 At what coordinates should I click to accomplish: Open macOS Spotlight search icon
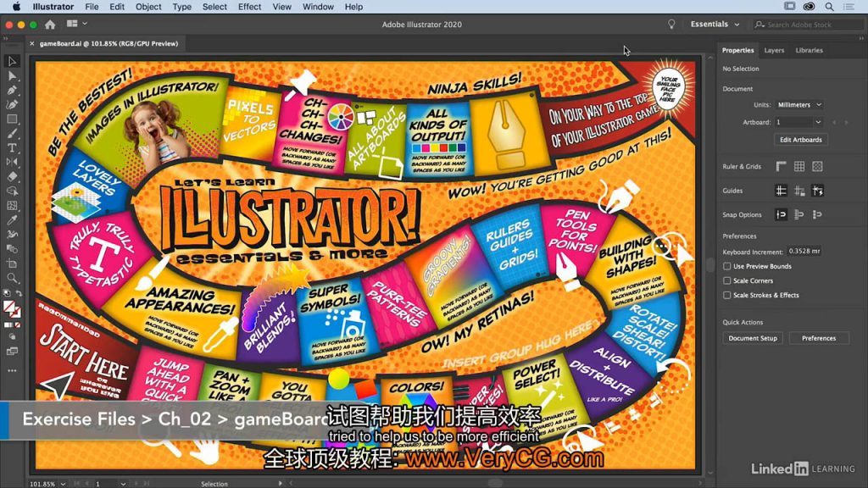(829, 7)
